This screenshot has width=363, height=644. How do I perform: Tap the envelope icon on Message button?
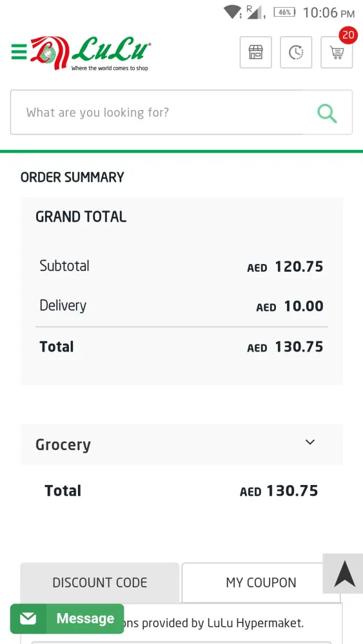pos(28,618)
